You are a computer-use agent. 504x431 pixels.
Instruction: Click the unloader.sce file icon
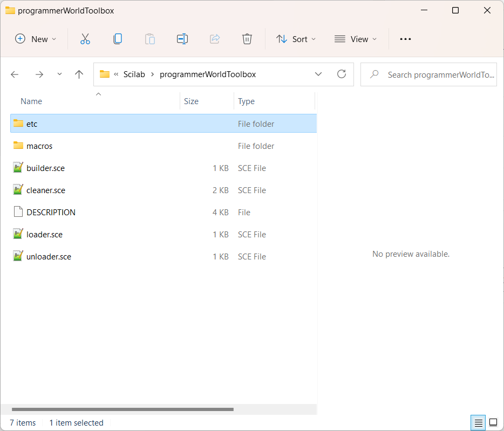18,256
